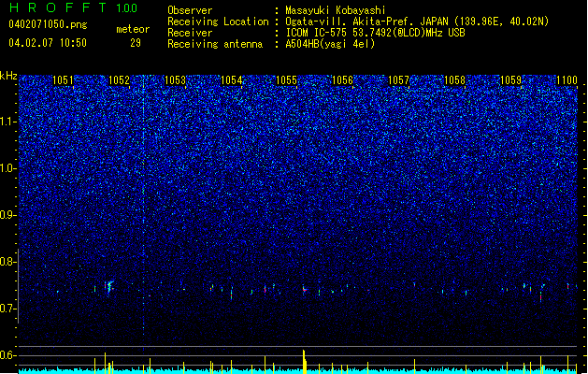Viewport: 588px width, 374px height.
Task: Click the Ogata-vill. Akita-Pref. JAPAN location text
Action: coord(417,22)
